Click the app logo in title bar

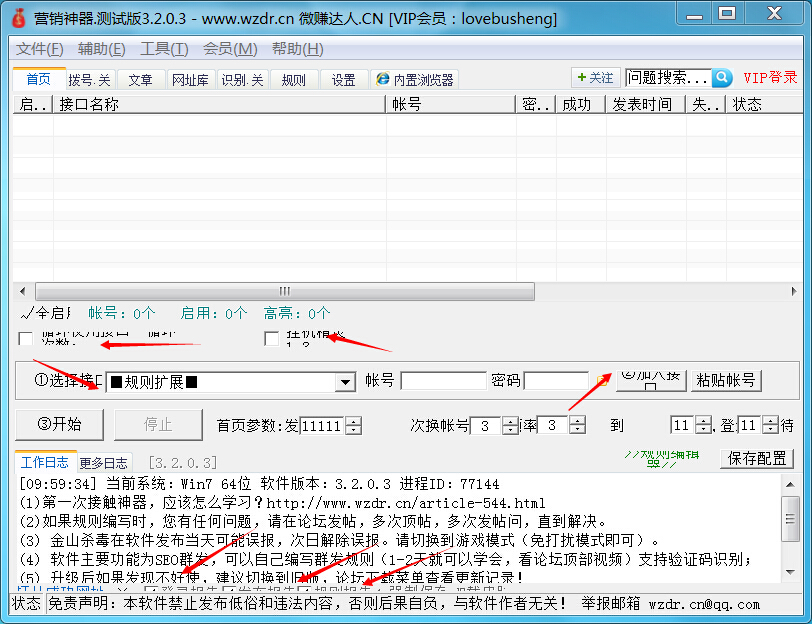click(18, 17)
